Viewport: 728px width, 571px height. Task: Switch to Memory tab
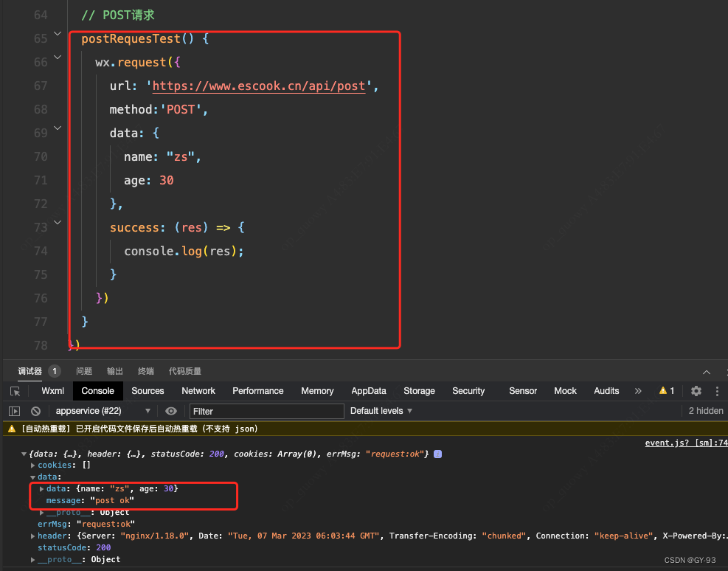pos(317,391)
